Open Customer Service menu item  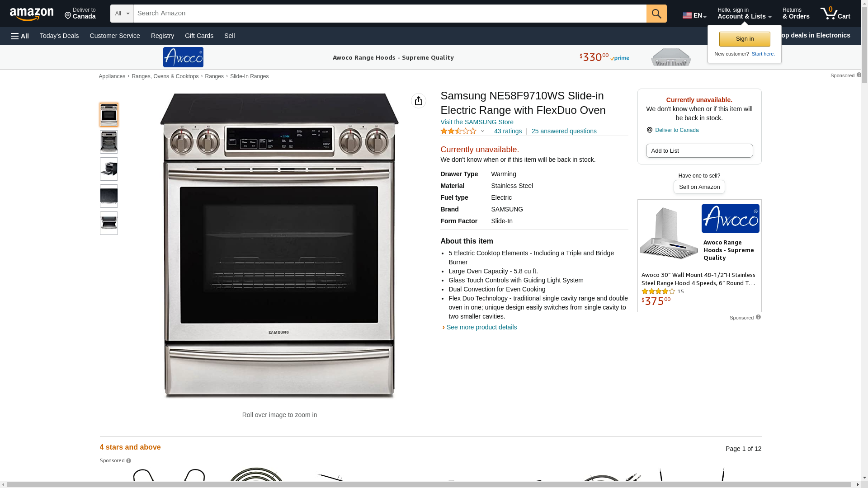[x=115, y=36]
